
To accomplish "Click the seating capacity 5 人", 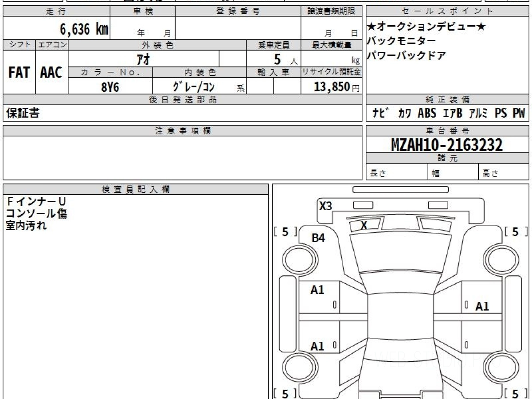I will click(286, 59).
